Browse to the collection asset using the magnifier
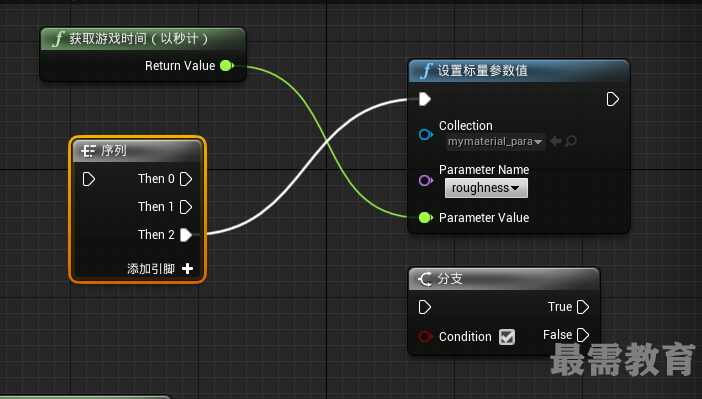 (571, 141)
